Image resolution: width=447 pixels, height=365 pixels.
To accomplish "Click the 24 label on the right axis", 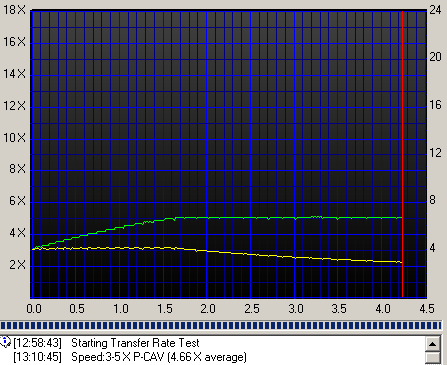I will [x=435, y=10].
